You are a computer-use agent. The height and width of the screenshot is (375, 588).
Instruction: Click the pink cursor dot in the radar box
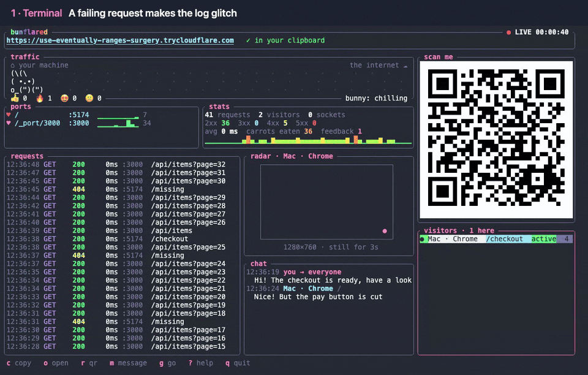point(385,231)
